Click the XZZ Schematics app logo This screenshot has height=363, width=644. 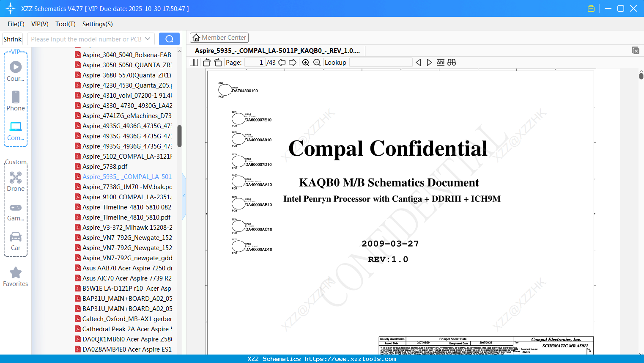[10, 8]
